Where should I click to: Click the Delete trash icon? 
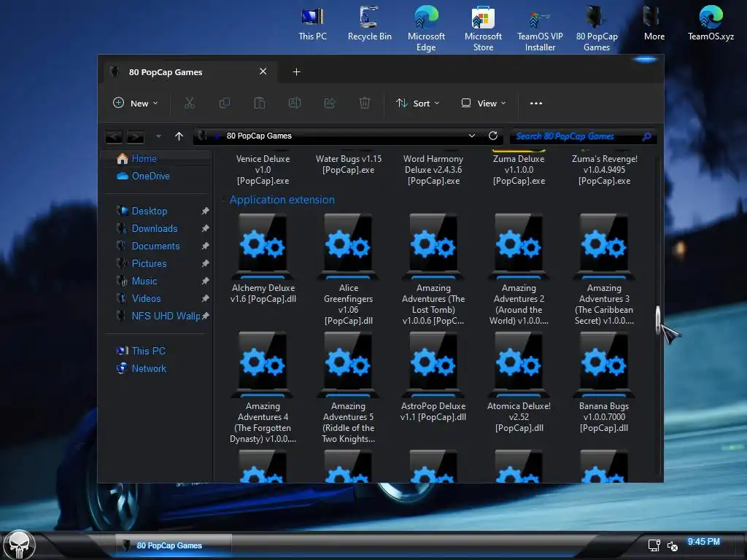365,103
